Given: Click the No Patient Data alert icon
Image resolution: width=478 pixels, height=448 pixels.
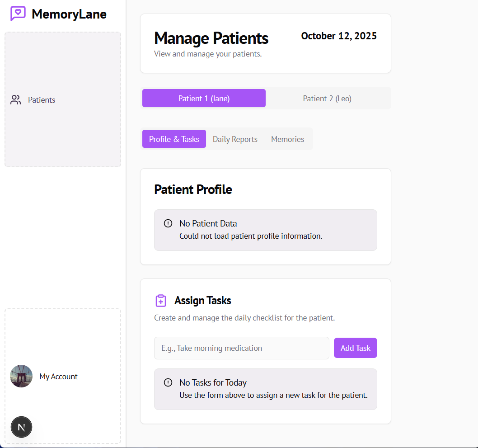Looking at the screenshot, I should click(x=168, y=223).
